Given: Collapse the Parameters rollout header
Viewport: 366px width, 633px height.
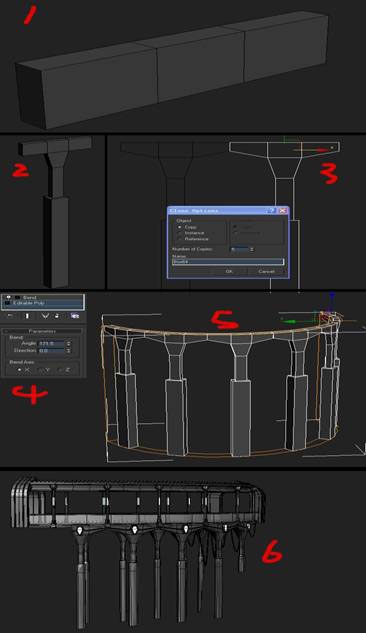Looking at the screenshot, I should (x=42, y=331).
